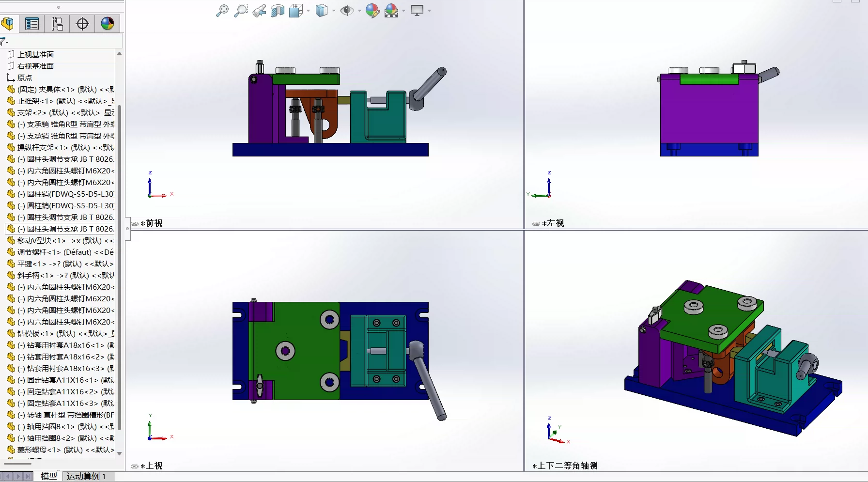Click the 平键<1> component icon
The height and width of the screenshot is (482, 868).
(11, 264)
